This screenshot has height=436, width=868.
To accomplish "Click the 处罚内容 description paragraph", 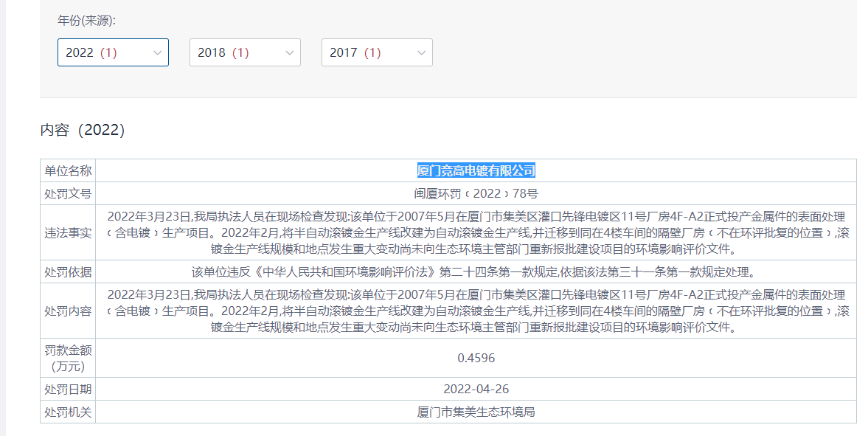I will tap(476, 311).
